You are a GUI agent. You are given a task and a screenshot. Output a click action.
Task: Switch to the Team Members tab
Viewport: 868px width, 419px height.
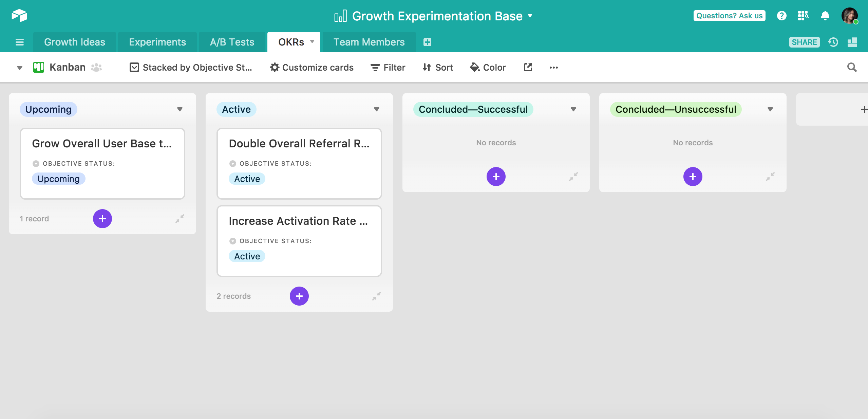(x=369, y=42)
